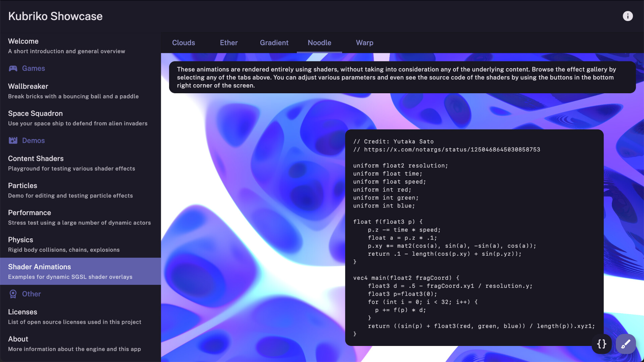Click 'Rigid body collisions, chains, explosions' subtitle
The image size is (644, 362).
click(64, 250)
